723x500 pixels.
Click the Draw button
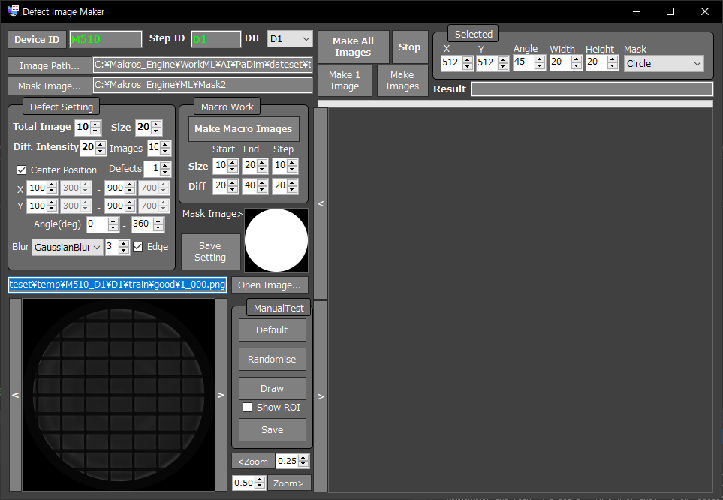[x=272, y=389]
